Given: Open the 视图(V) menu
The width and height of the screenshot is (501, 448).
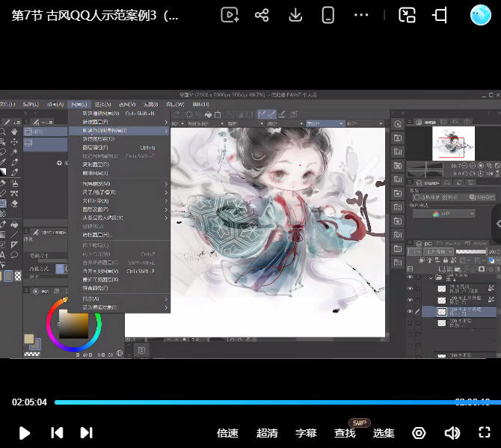Looking at the screenshot, I should tap(127, 104).
